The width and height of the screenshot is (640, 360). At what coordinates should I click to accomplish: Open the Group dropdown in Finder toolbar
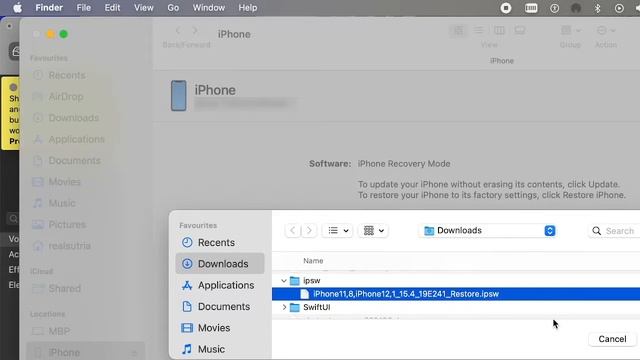tap(570, 31)
